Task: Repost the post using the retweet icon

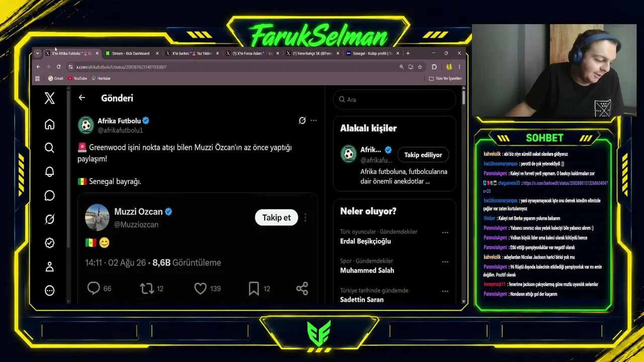Action: [147, 288]
